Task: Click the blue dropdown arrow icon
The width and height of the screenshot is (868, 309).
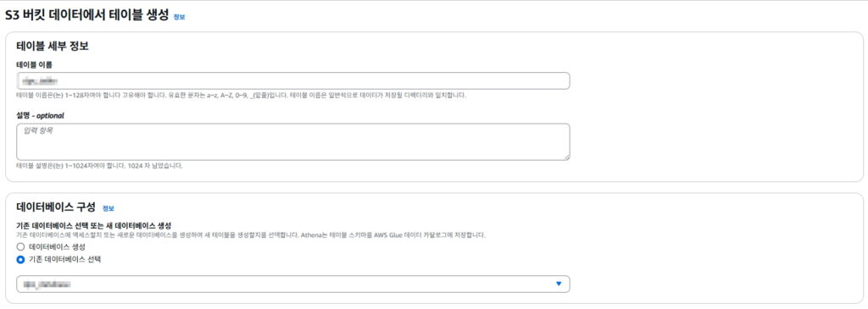Action: [x=559, y=284]
